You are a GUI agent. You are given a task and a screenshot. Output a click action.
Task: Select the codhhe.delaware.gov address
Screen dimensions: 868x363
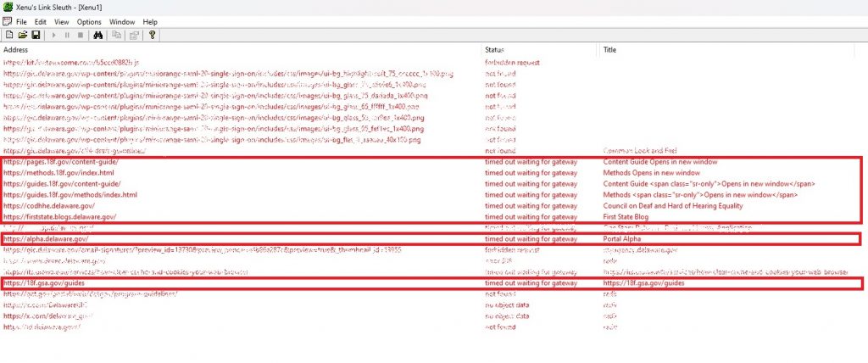(x=48, y=205)
